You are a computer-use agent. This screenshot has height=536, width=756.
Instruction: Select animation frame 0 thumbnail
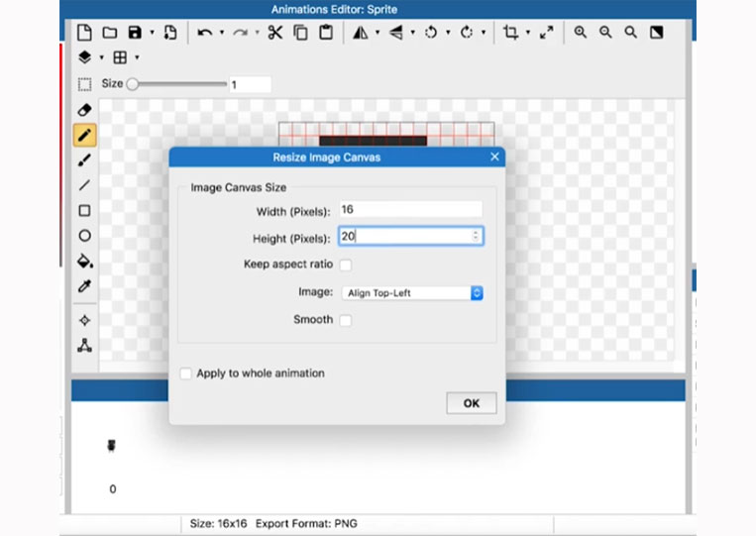(111, 446)
